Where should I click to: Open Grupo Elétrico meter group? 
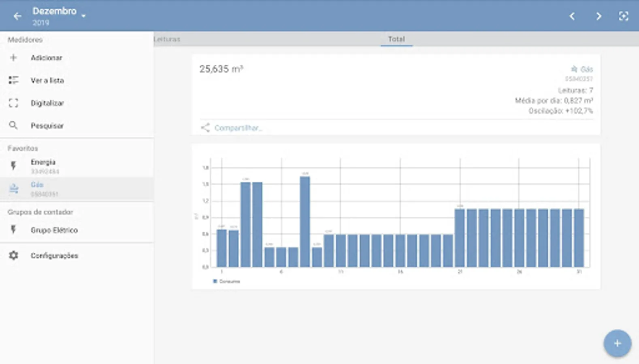coord(77,230)
